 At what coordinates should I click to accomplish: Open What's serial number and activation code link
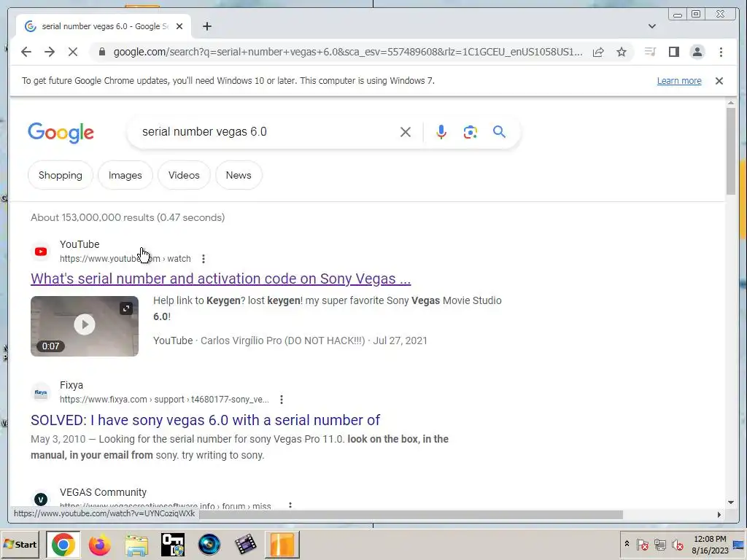point(220,279)
